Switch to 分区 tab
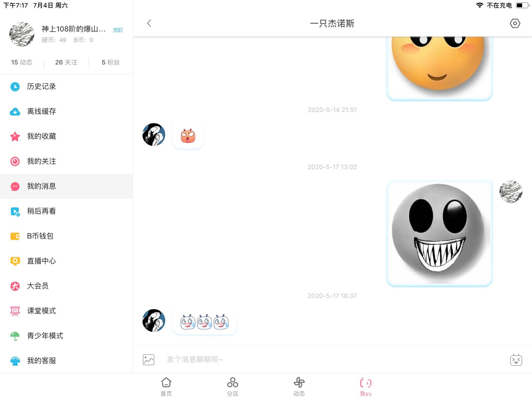This screenshot has height=399, width=532. click(233, 387)
